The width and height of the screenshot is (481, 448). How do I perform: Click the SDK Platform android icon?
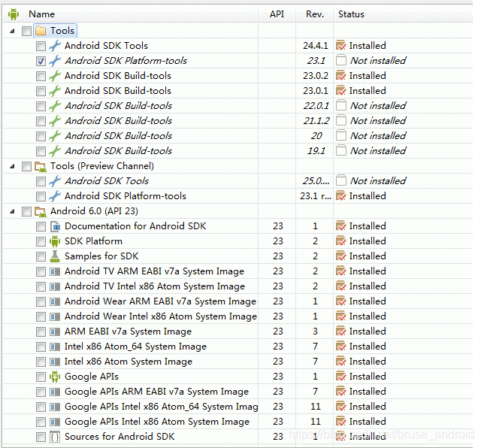(x=55, y=241)
